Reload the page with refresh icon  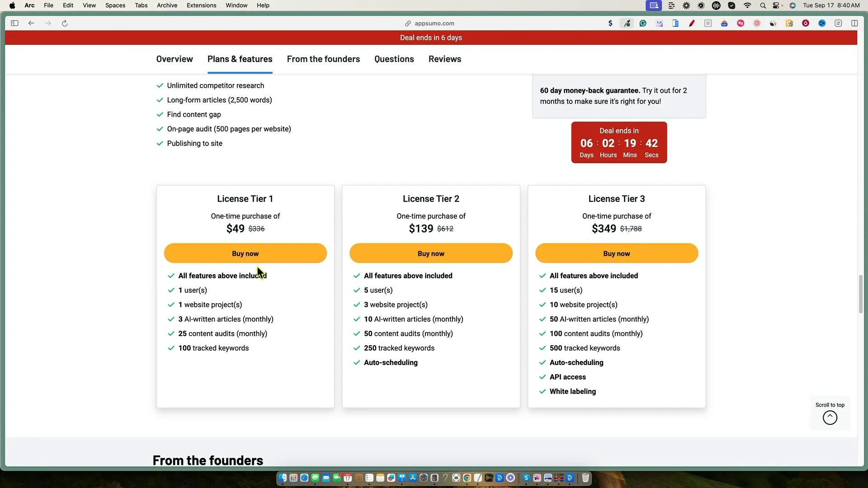pyautogui.click(x=65, y=23)
